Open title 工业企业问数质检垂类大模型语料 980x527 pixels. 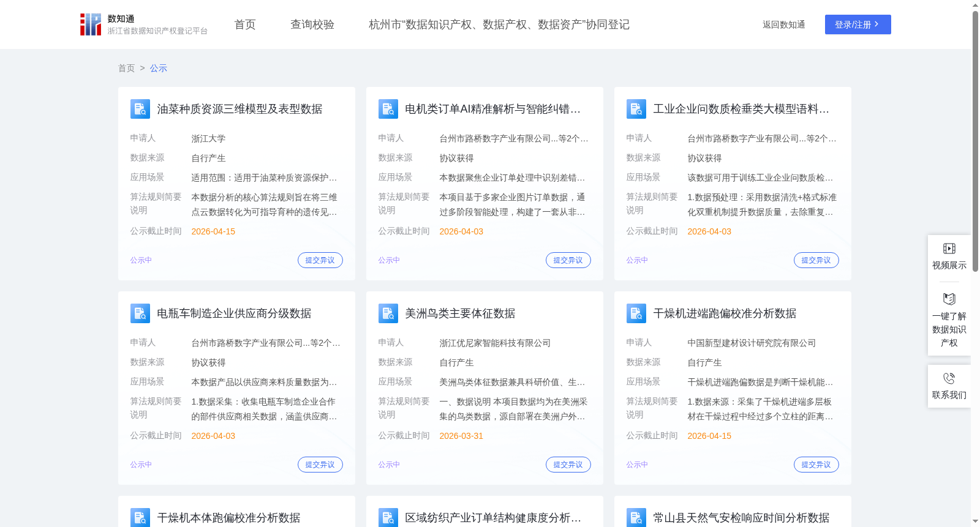point(741,109)
